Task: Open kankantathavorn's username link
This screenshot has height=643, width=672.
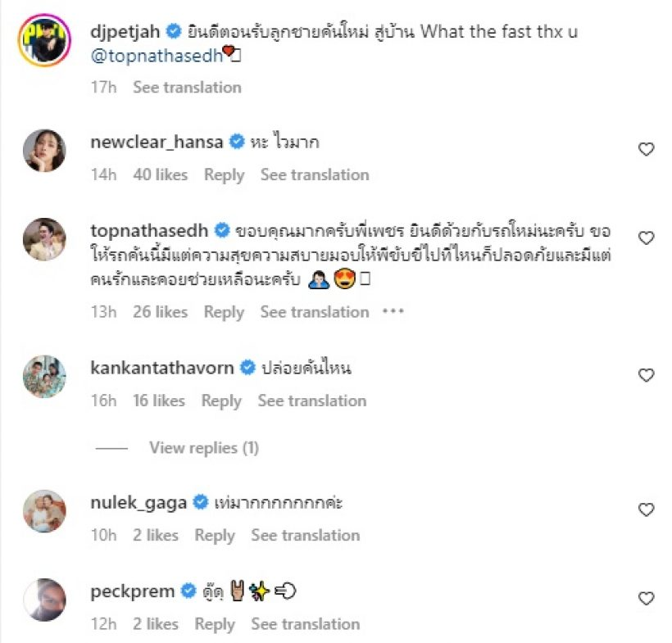Action: pos(161,368)
